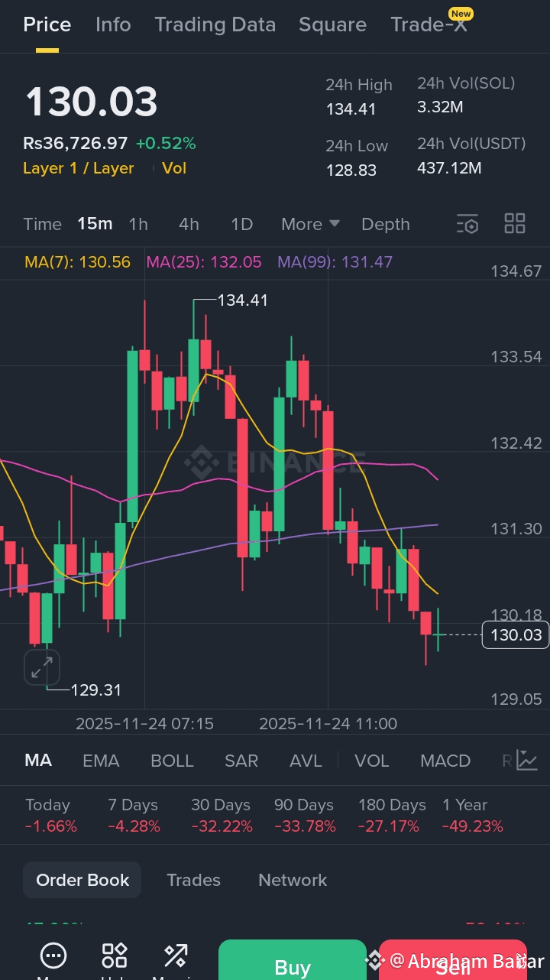550x980 pixels.
Task: Tap the 24h Vol(USDT) value 437.12M
Action: pyautogui.click(x=449, y=167)
